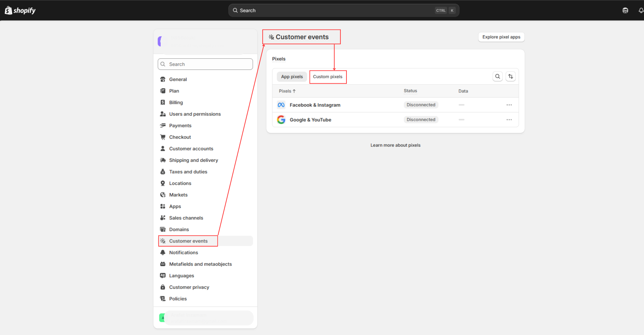Open the more actions menu for Google & YouTube
The height and width of the screenshot is (335, 644).
pyautogui.click(x=509, y=120)
